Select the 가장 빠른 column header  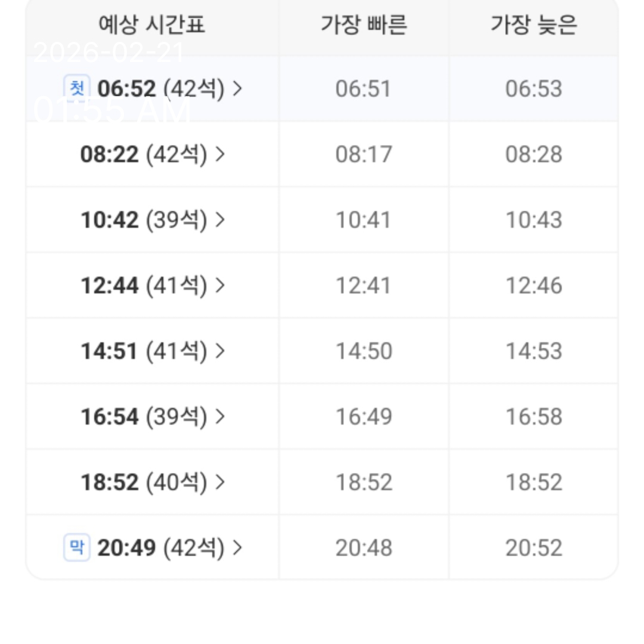point(364,25)
